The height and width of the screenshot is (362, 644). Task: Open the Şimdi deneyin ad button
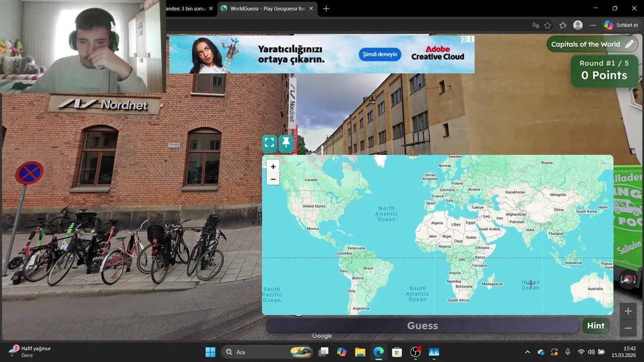point(380,54)
